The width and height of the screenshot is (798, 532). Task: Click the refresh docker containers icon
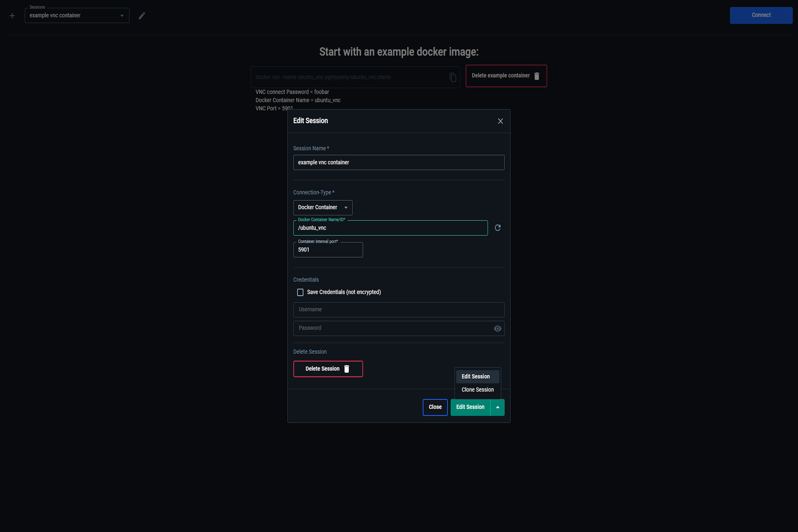tap(497, 228)
